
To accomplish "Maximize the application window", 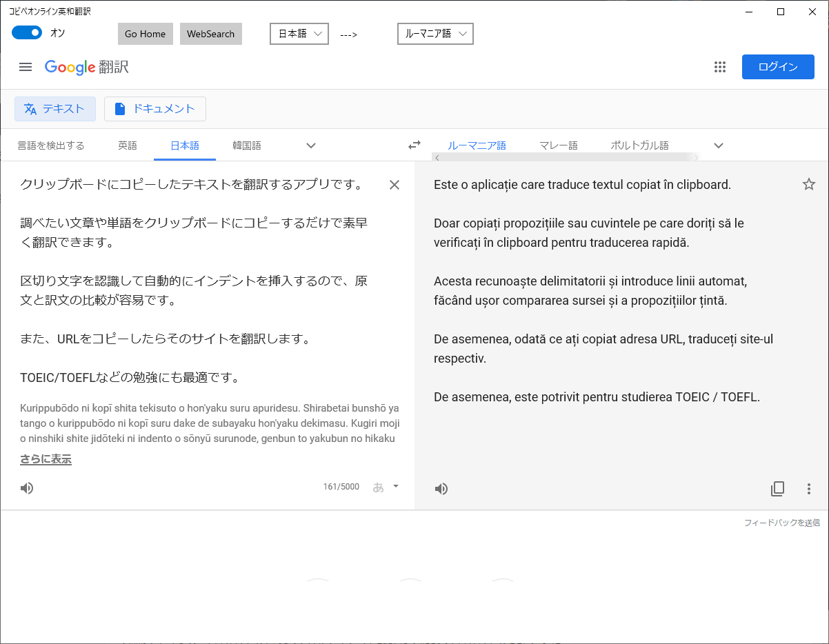I will [x=781, y=11].
